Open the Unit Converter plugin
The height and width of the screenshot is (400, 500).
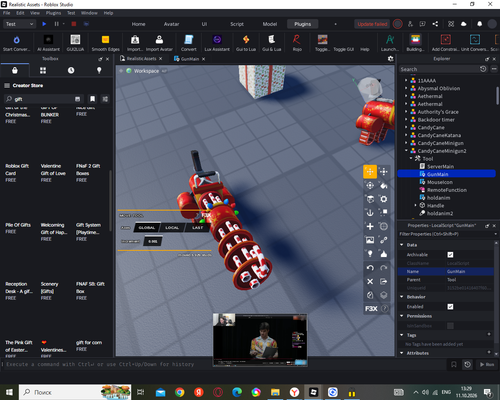point(475,40)
